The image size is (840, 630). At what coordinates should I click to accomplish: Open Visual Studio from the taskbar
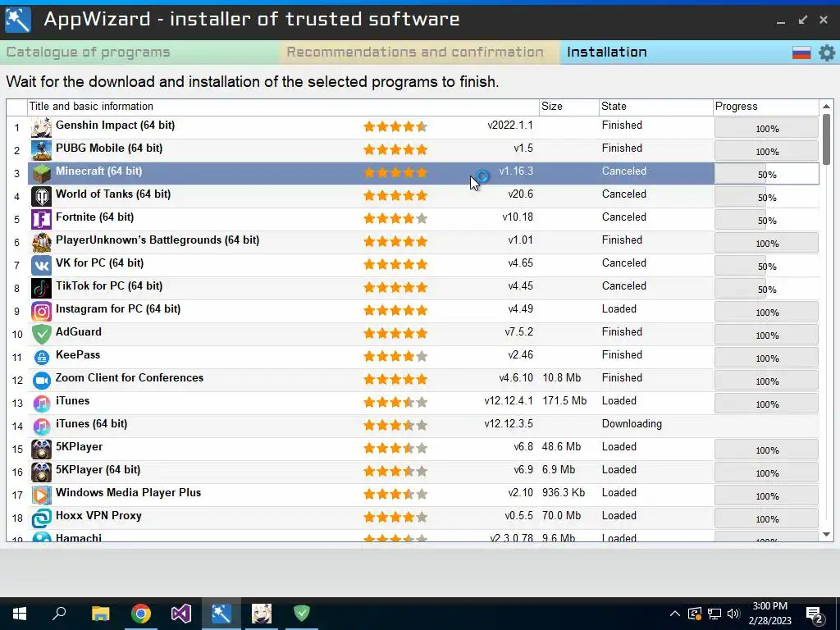click(x=181, y=614)
